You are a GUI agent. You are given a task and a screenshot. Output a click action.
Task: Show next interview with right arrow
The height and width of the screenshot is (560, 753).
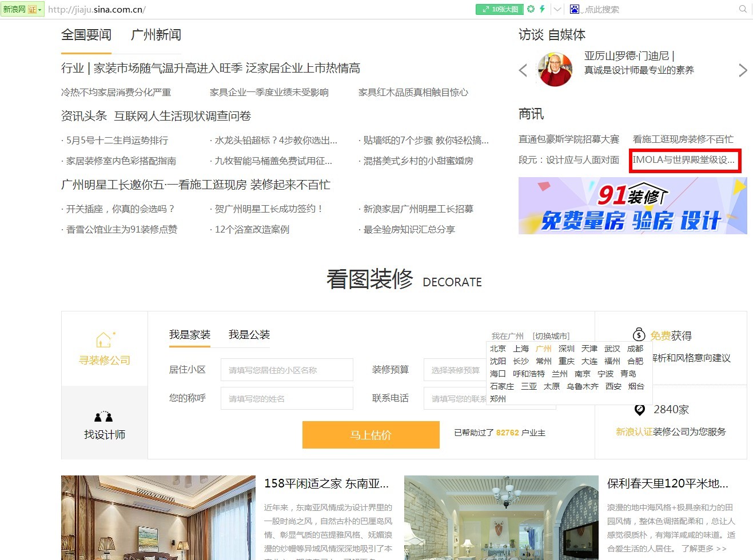click(x=742, y=70)
